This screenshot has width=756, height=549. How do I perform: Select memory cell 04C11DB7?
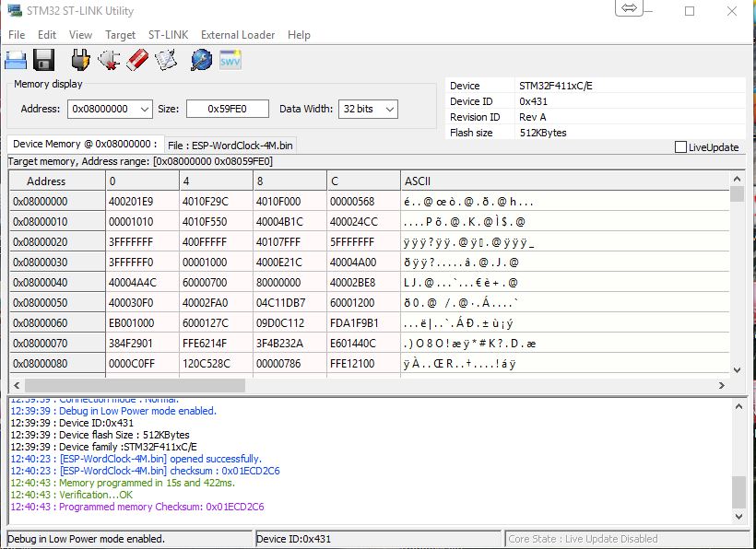[289, 302]
